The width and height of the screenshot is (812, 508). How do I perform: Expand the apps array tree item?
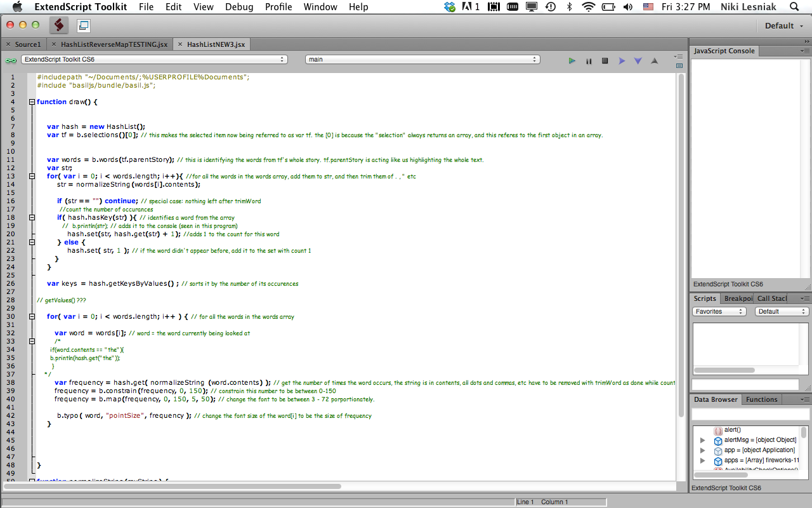[702, 460]
